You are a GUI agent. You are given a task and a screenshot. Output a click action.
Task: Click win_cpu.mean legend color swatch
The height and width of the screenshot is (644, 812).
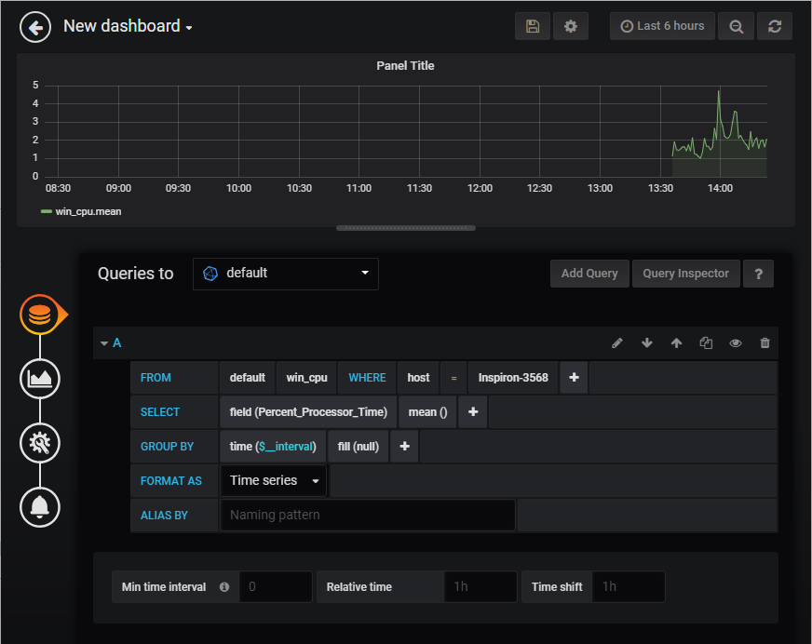pos(46,211)
